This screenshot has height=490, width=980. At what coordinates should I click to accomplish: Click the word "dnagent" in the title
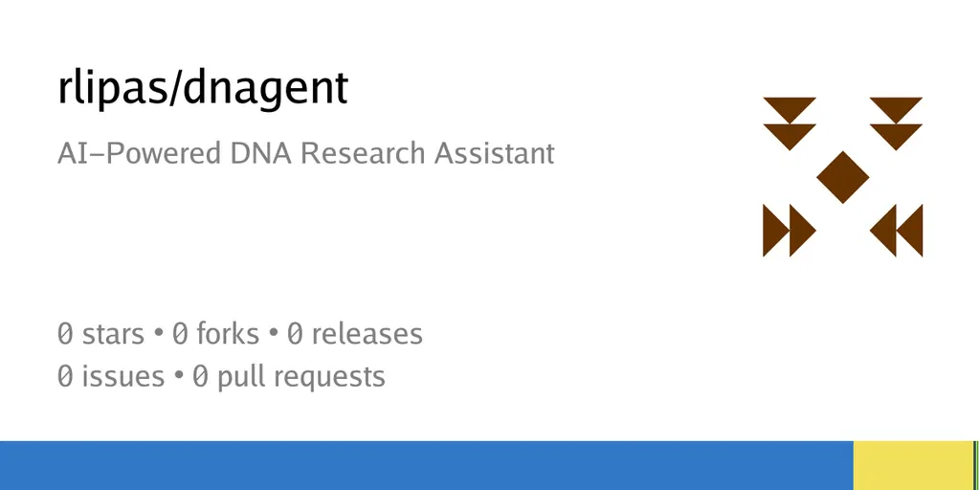click(266, 89)
